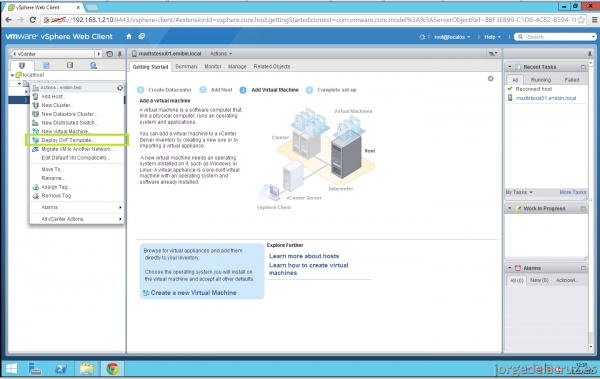Select localhost in the inventory tree
The image size is (600, 379).
pos(33,75)
